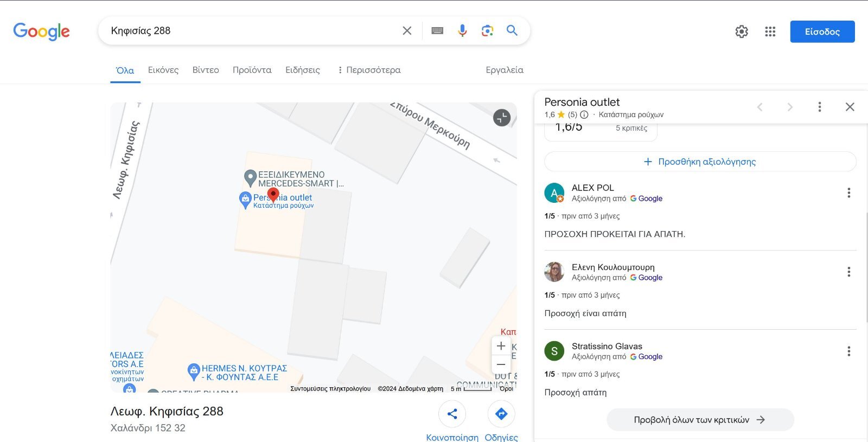This screenshot has height=442, width=868.
Task: Open ALEX POL reviewer profile
Action: click(593, 188)
